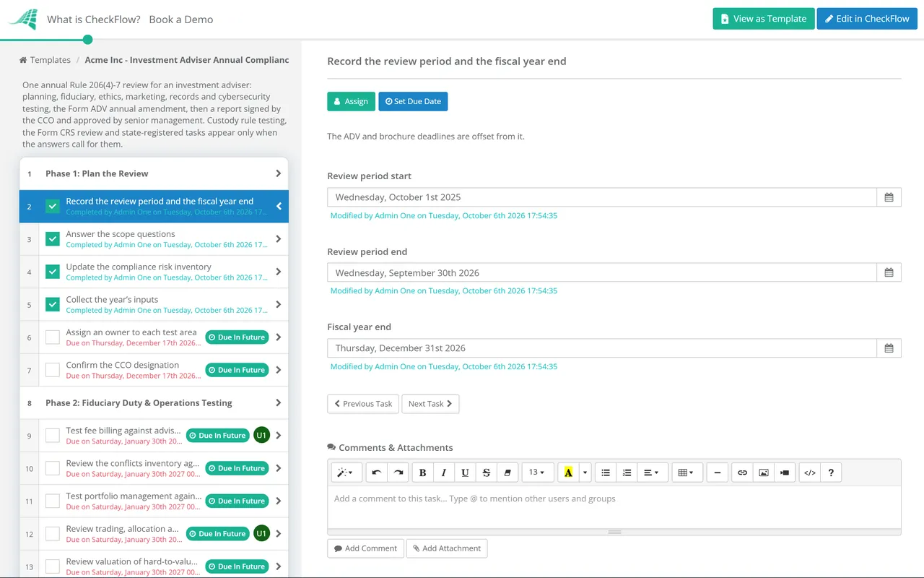This screenshot has height=578, width=924.
Task: Click the Set Due Date button
Action: tap(413, 101)
